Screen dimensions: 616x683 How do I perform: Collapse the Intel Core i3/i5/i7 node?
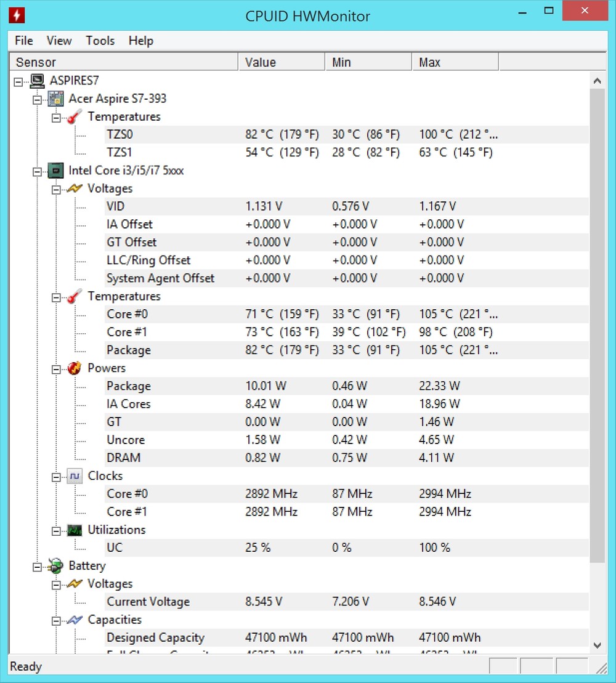[38, 172]
